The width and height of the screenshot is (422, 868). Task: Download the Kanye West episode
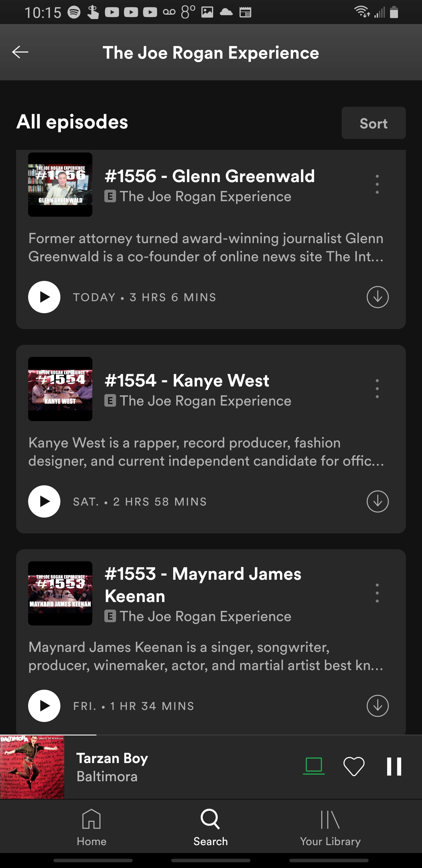377,501
